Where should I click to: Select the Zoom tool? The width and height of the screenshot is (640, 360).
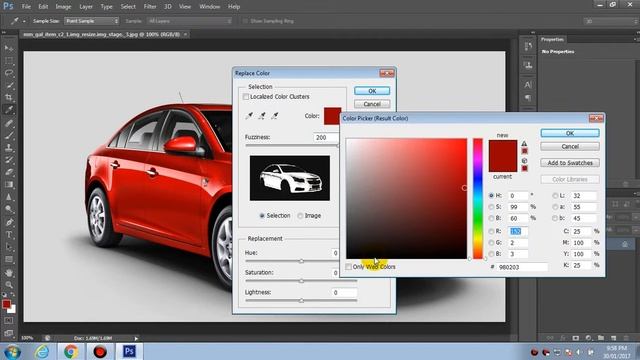(x=9, y=284)
